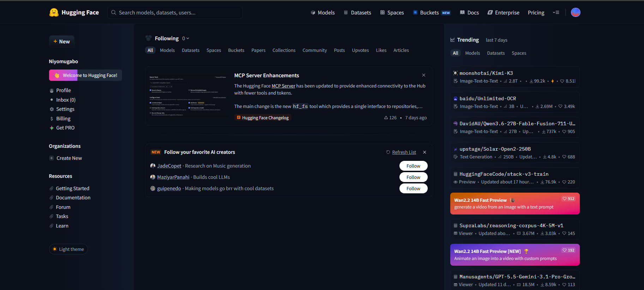Select the Collections feed tab
Screen dimensions: 644x290
(x=284, y=50)
